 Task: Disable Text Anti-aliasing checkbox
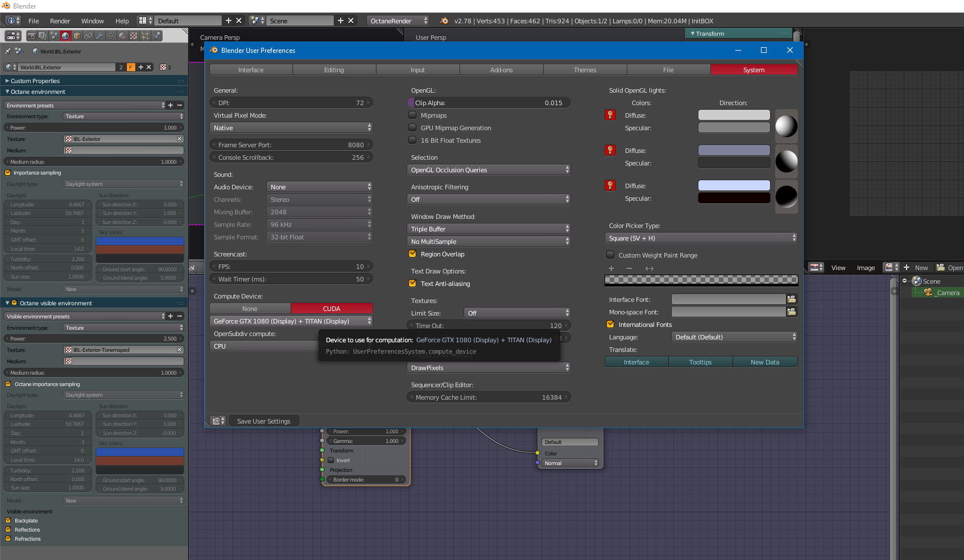coord(413,283)
